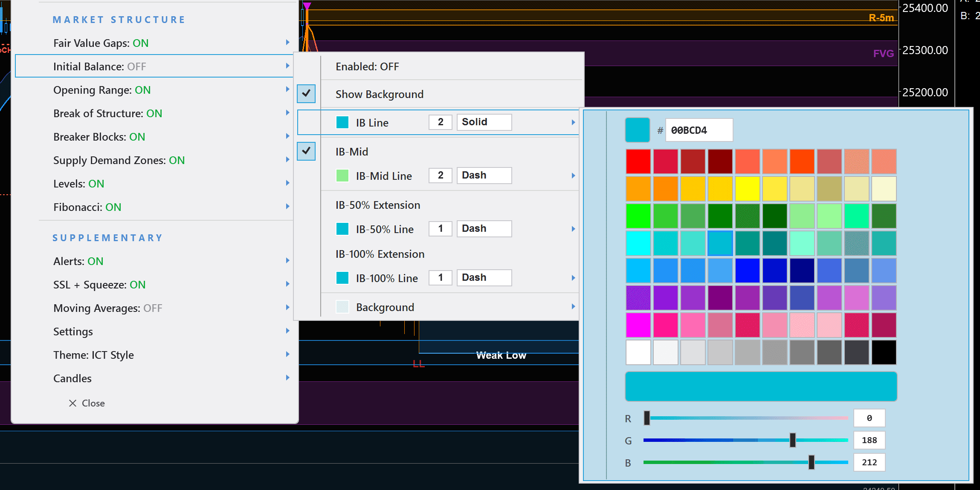Open the Dash dropdown for IB-Mid Line
Screen dimensions: 980x490
[484, 175]
